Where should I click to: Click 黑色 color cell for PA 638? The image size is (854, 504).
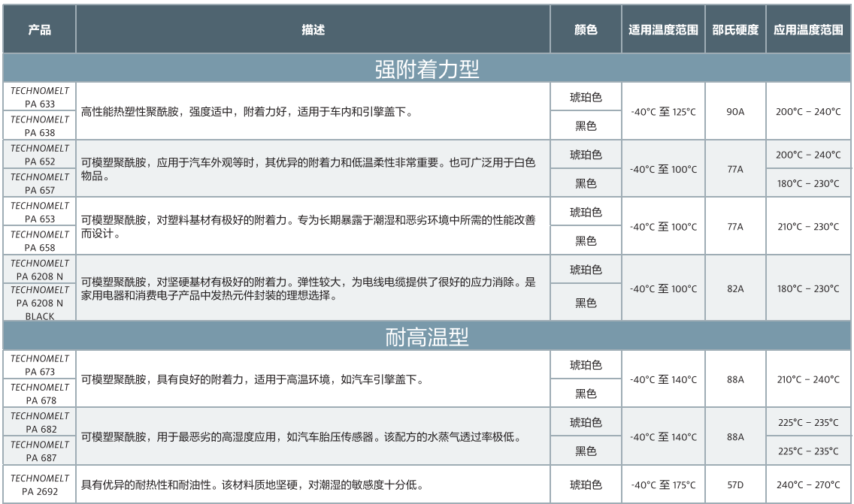(586, 125)
